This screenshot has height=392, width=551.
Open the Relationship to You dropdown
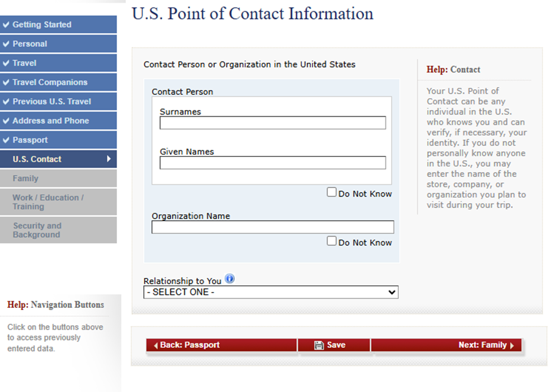271,293
